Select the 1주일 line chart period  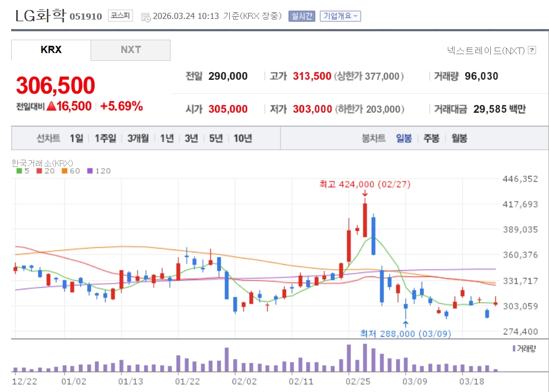coord(106,138)
